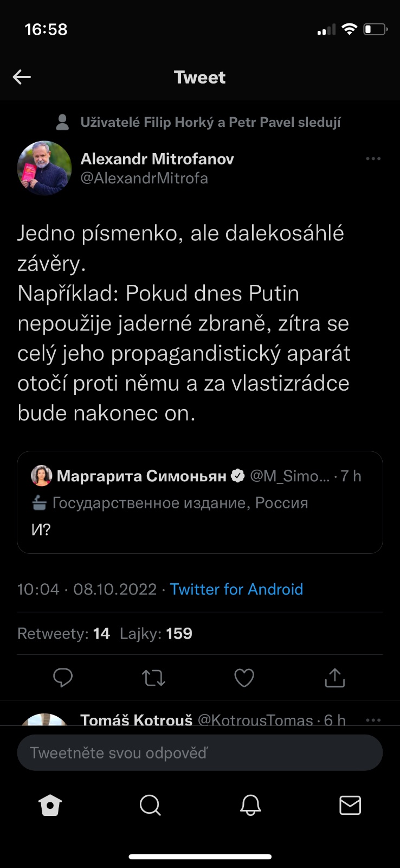Open the Twitter for Android link
Screen dimensions: 400x868
(236, 589)
